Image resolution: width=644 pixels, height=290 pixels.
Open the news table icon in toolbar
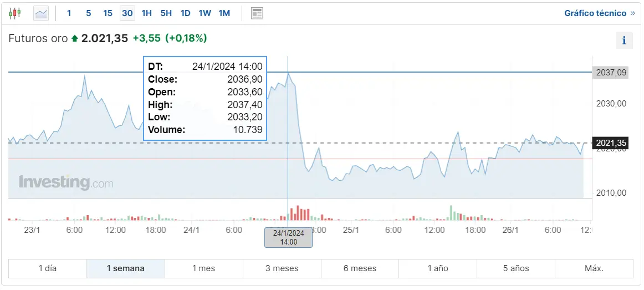click(x=257, y=13)
